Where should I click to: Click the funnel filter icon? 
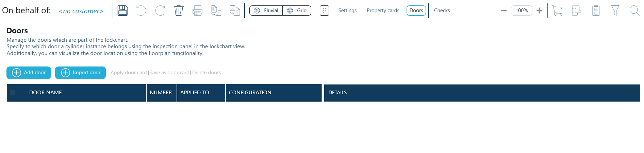tap(615, 11)
